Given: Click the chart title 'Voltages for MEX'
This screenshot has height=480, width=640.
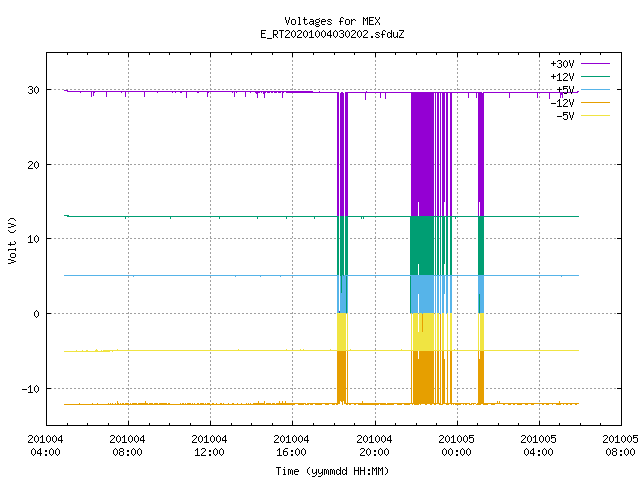Looking at the screenshot, I should point(332,21).
